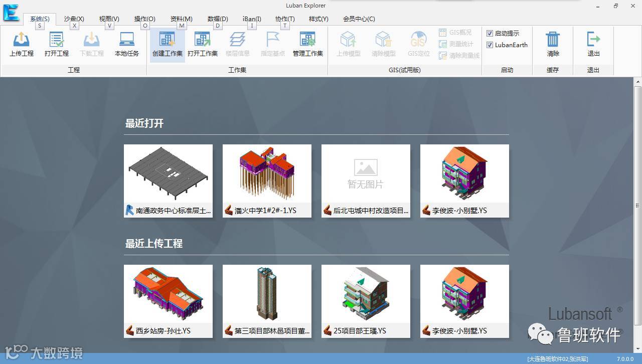
Task: Open the 协作(T) ribbon tab
Action: pos(285,19)
